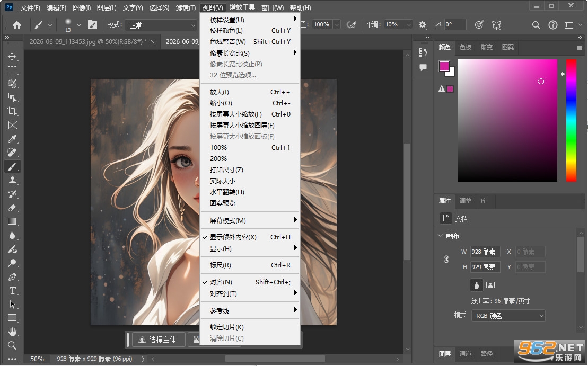Open the opacity 100% dropdown arrow

(337, 25)
